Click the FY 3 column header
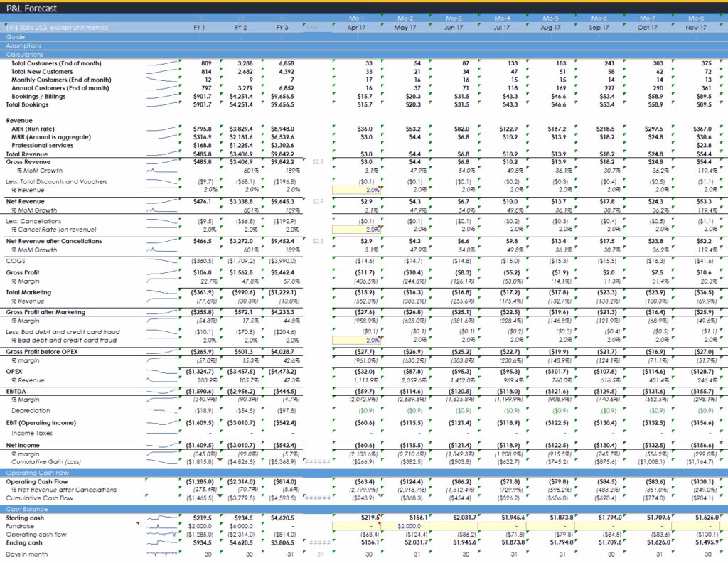The width and height of the screenshot is (728, 563). point(282,28)
